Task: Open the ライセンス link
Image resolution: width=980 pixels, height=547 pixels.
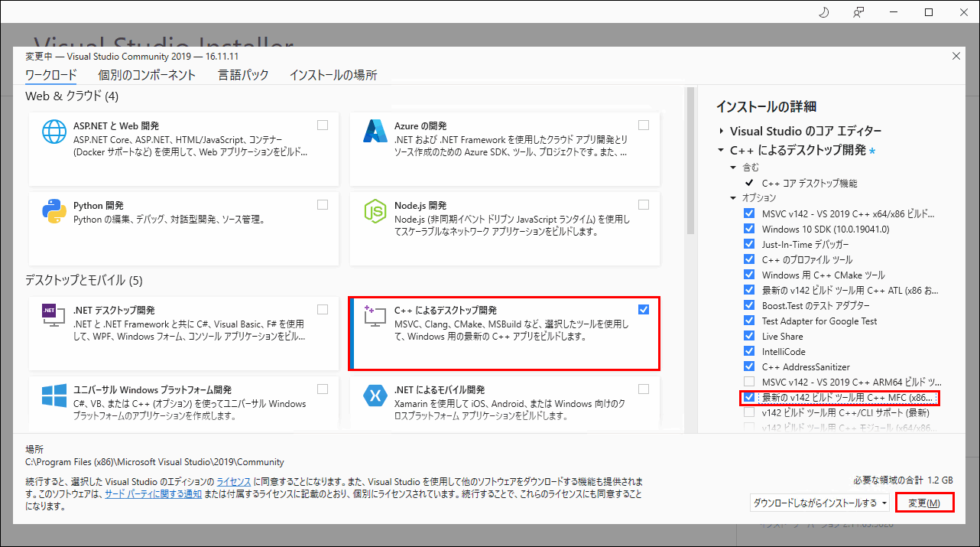Action: pos(234,482)
